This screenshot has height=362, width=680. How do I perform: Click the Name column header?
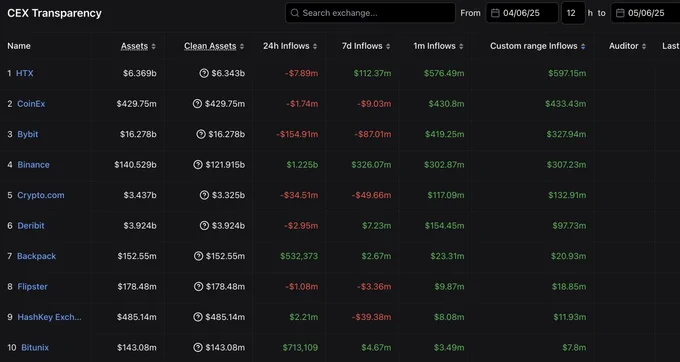(x=19, y=46)
